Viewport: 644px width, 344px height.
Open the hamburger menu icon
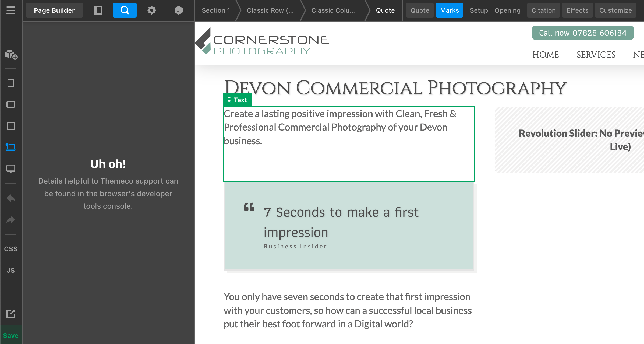pos(11,10)
